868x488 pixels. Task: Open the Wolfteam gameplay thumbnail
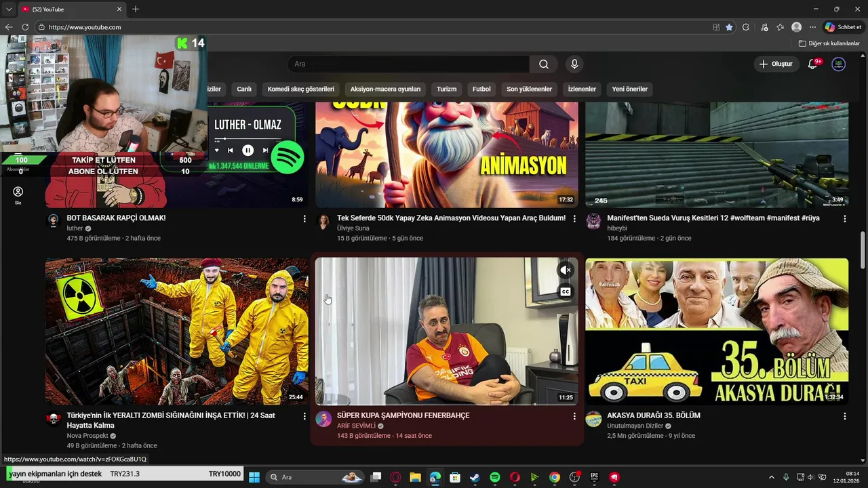pos(717,155)
